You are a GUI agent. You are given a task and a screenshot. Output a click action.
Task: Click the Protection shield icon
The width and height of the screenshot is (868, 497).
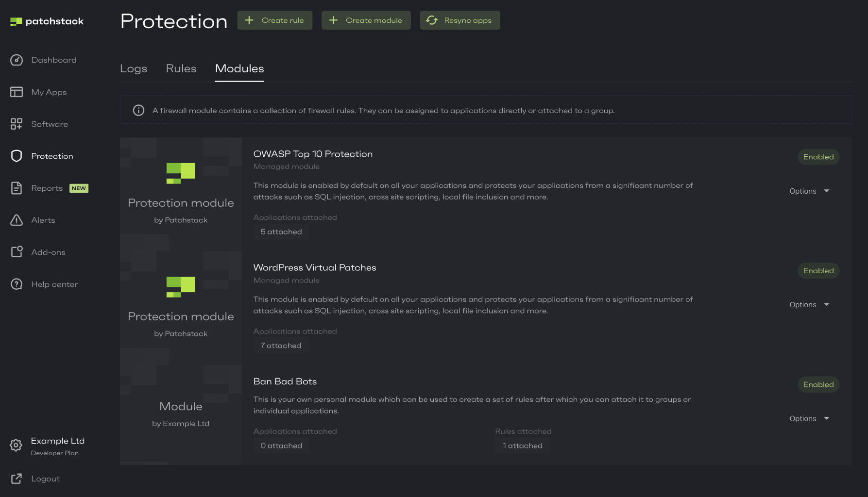tap(17, 156)
